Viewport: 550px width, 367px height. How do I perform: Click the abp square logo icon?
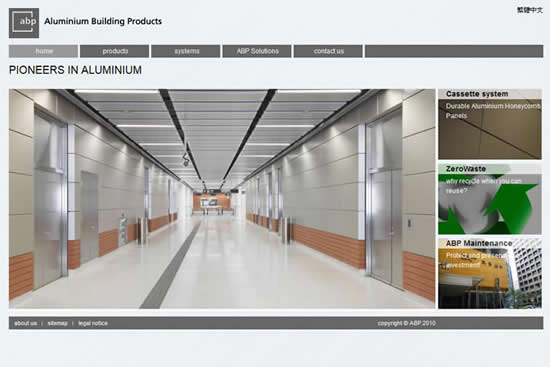click(24, 23)
